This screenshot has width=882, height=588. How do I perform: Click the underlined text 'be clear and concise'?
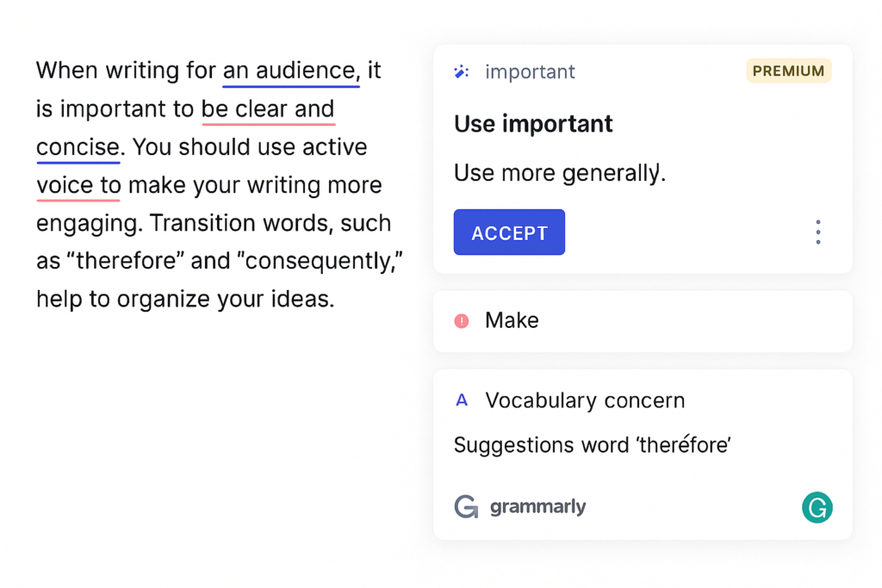pyautogui.click(x=267, y=109)
